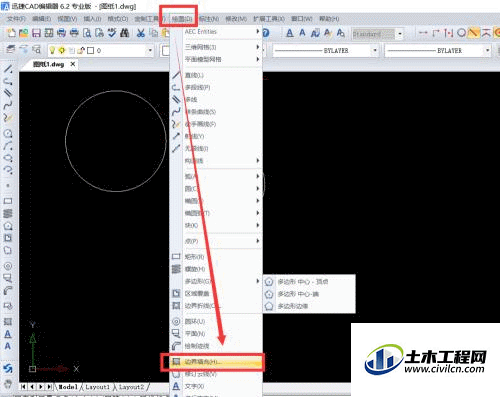Choose 多边形 中心-顶点 submenu item
Viewport: 500px width, 397px height.
tap(309, 282)
